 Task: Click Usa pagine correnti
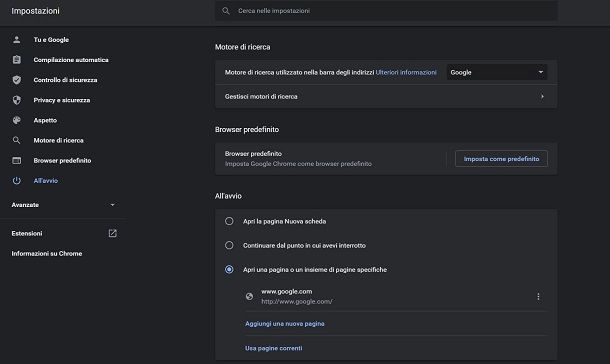tap(273, 348)
